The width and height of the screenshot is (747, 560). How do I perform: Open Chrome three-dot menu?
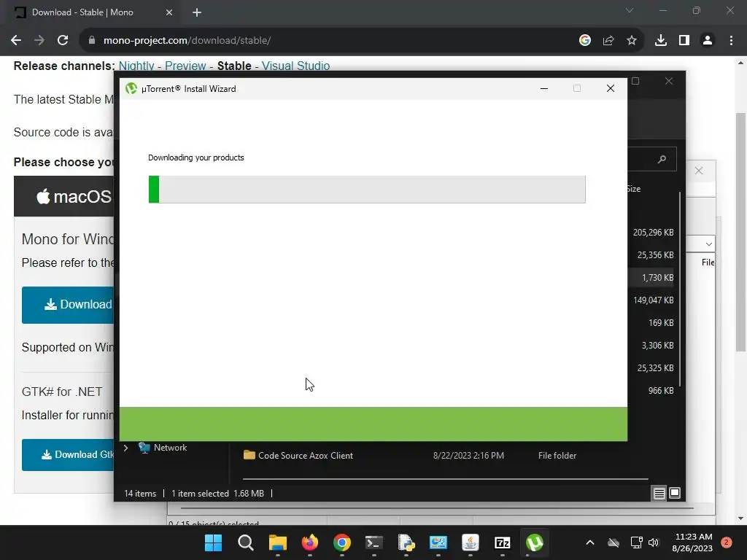pyautogui.click(x=731, y=41)
